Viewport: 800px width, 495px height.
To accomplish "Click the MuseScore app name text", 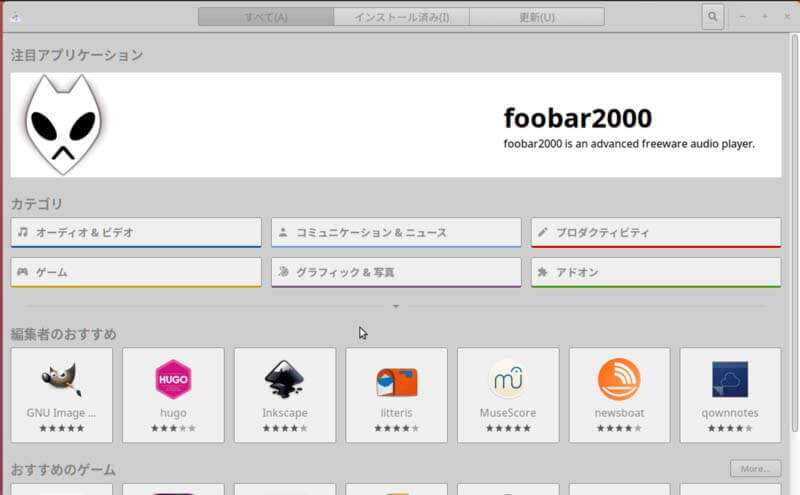I will pos(508,412).
